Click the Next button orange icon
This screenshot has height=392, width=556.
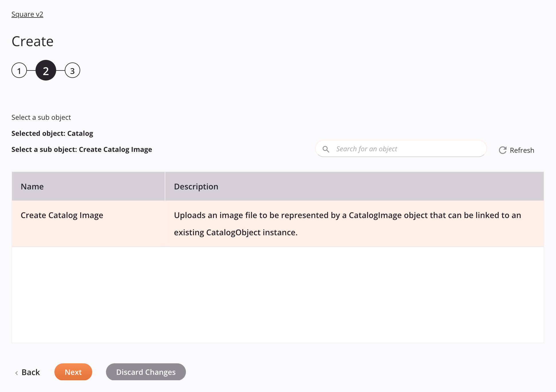point(73,372)
